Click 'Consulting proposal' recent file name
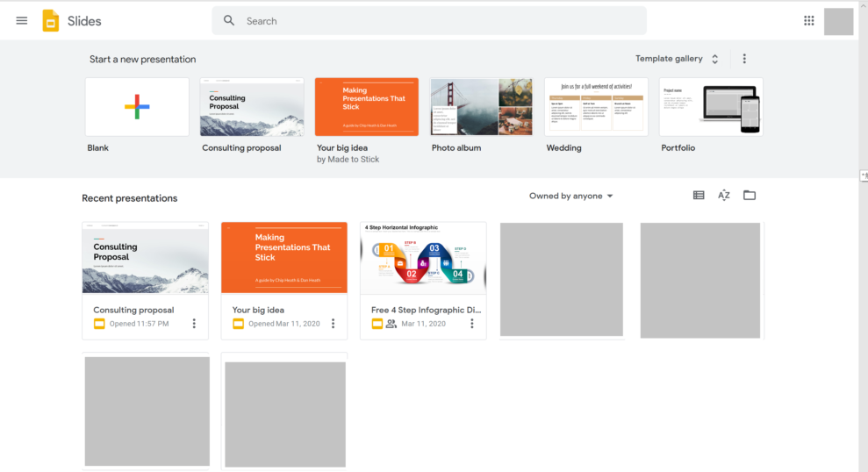The width and height of the screenshot is (868, 472). [133, 310]
